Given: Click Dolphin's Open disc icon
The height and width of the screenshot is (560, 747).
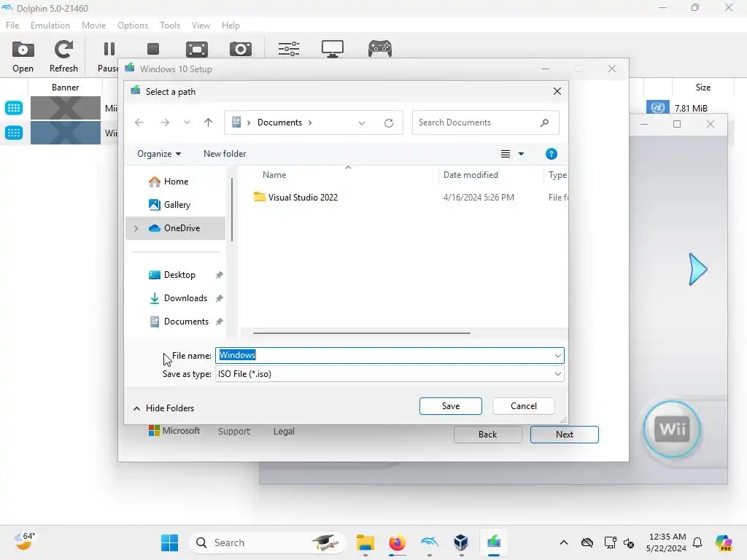Looking at the screenshot, I should (x=23, y=49).
